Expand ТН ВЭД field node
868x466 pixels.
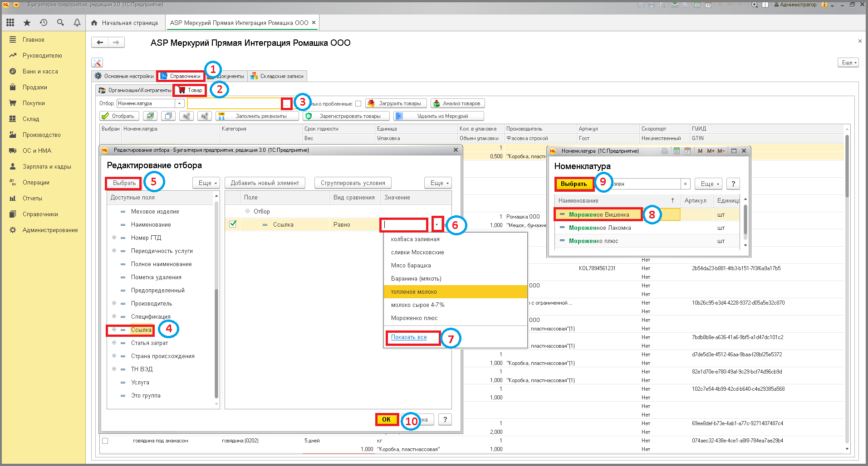pos(114,369)
